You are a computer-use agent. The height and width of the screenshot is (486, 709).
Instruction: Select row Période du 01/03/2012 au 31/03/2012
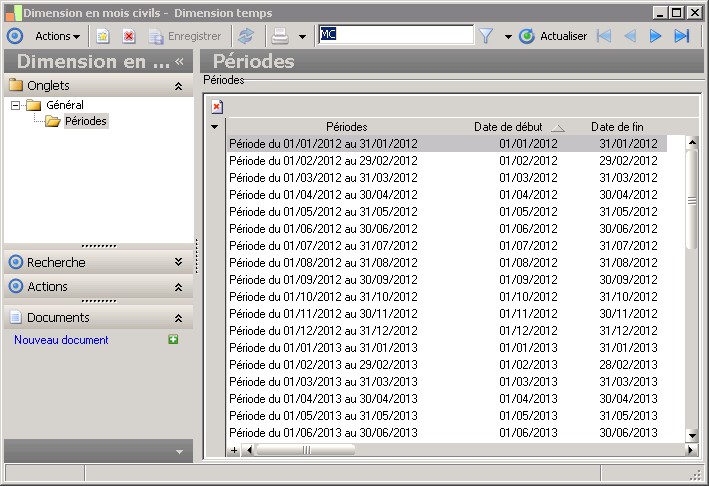446,178
